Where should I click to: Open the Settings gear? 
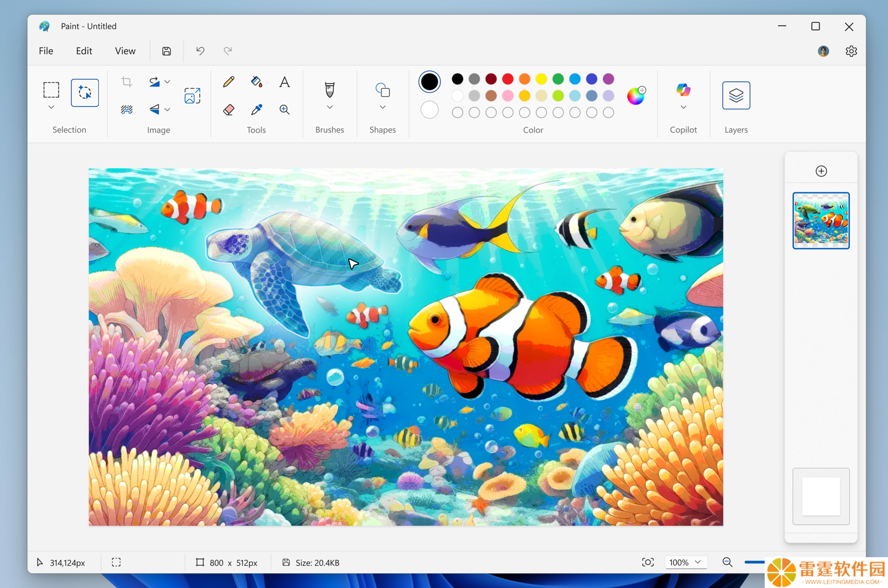click(852, 51)
